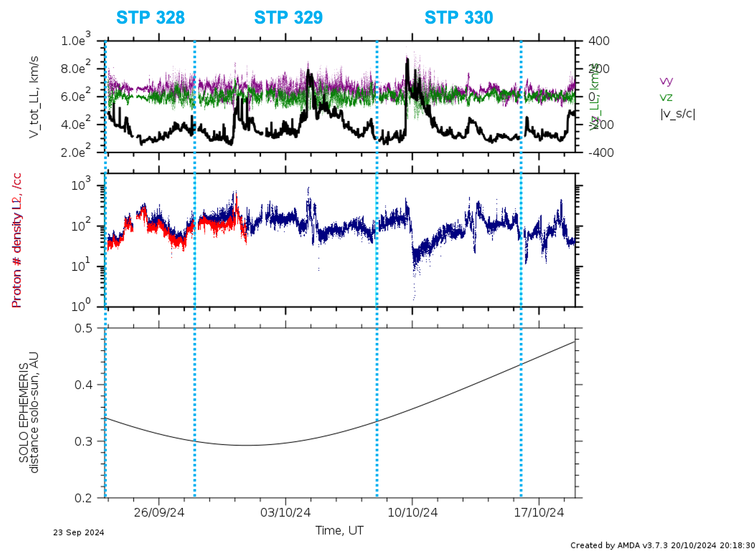Click the 0.3 distance axis value
The image size is (756, 551).
click(x=83, y=441)
